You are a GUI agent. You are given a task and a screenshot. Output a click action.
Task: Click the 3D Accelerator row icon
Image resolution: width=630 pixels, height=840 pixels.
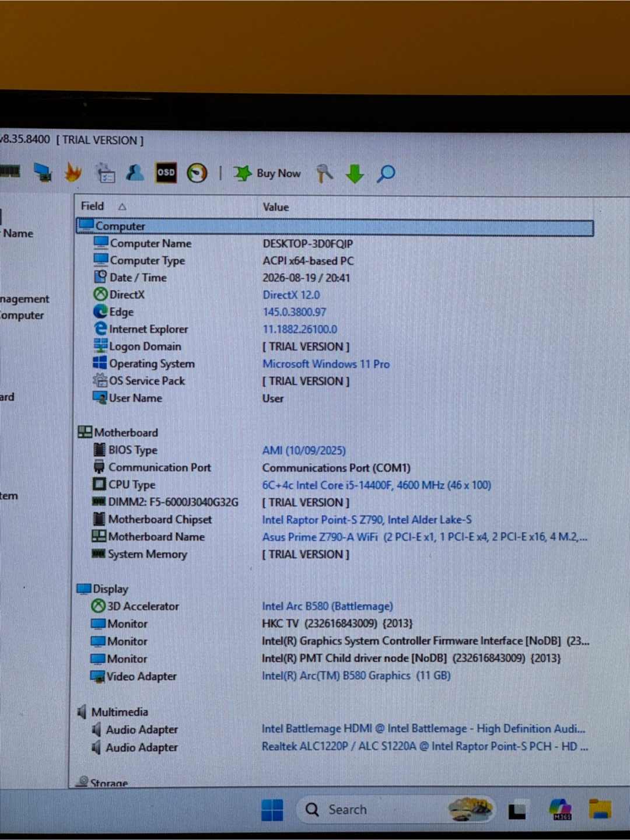point(98,606)
